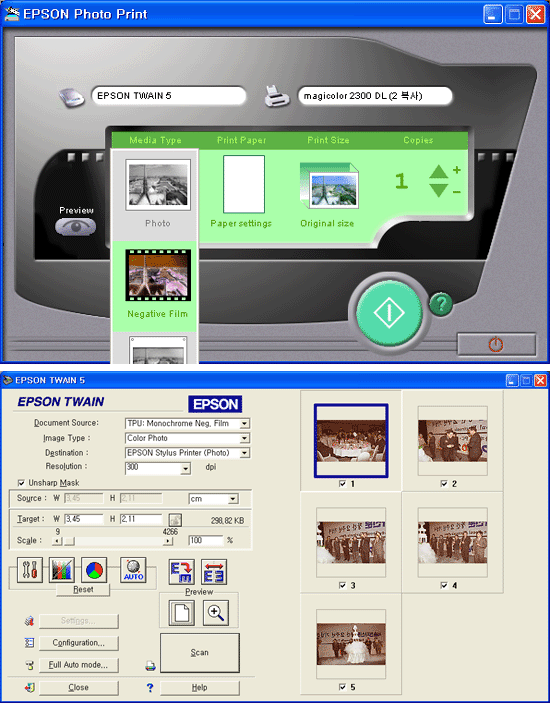Expand the Document Source dropdown

[x=244, y=424]
